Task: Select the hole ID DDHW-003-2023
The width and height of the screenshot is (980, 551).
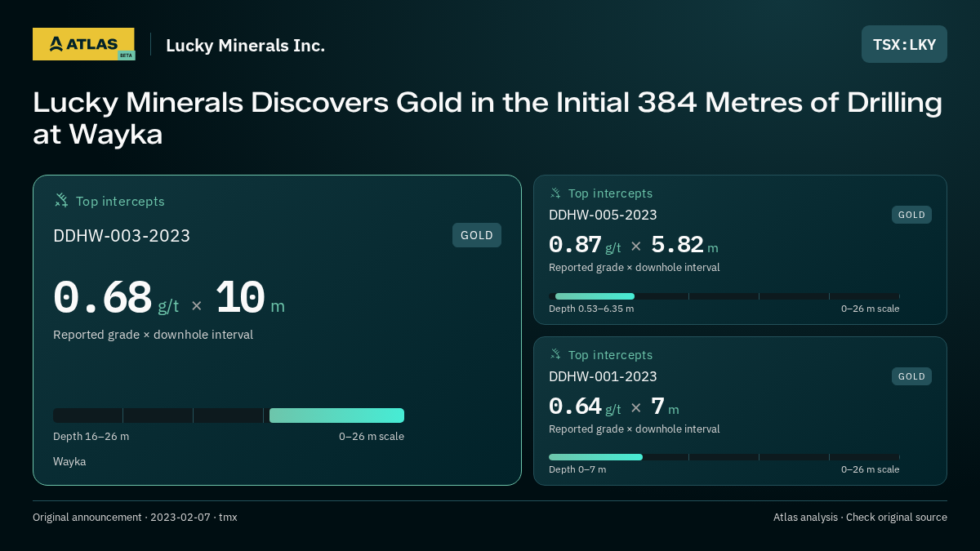Action: point(122,236)
